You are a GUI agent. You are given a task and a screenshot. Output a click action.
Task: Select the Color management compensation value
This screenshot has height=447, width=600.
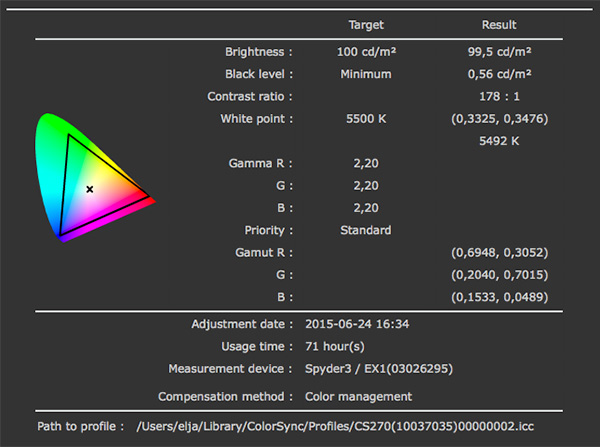(359, 396)
